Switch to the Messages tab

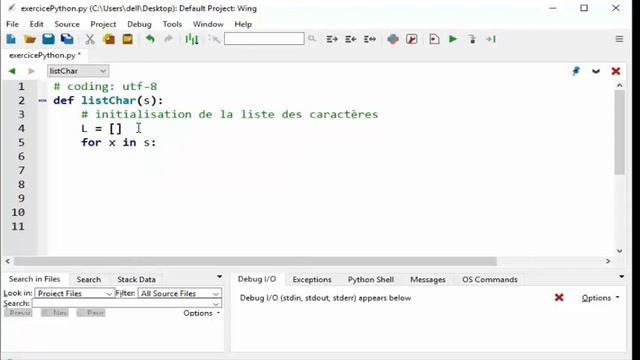pos(427,280)
